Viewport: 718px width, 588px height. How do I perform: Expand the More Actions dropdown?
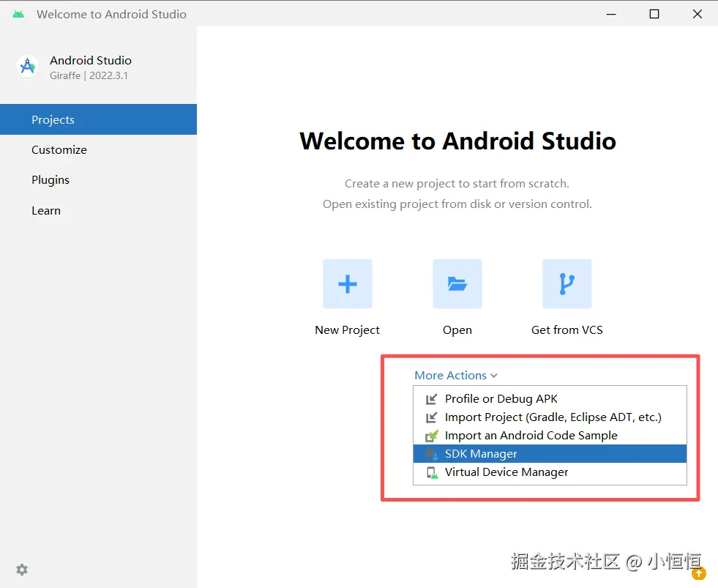[x=456, y=376]
